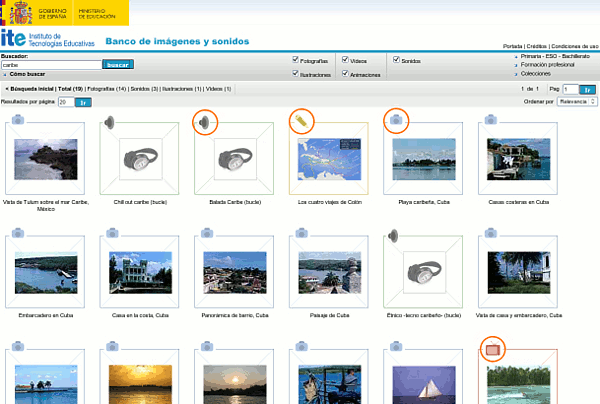The width and height of the screenshot is (600, 404).
Task: Click camera icon above Vista de casa y embarcadero
Action: coord(491,233)
